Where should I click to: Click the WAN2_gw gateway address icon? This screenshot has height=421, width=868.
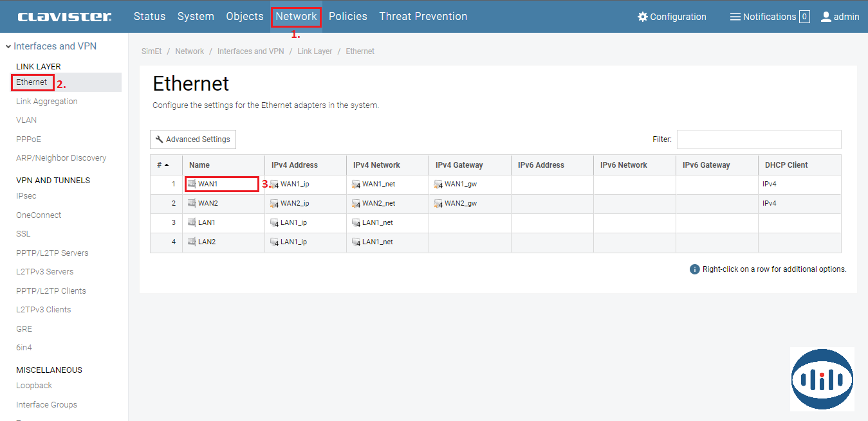439,204
